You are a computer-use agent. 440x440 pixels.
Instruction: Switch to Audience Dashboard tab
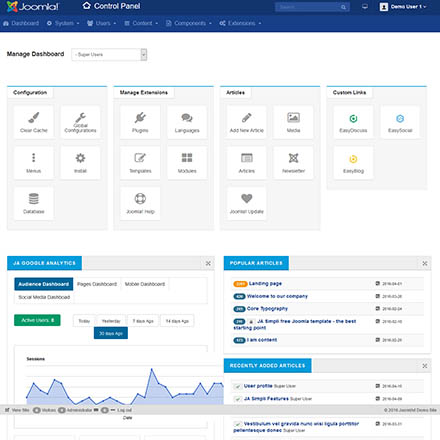pyautogui.click(x=44, y=284)
